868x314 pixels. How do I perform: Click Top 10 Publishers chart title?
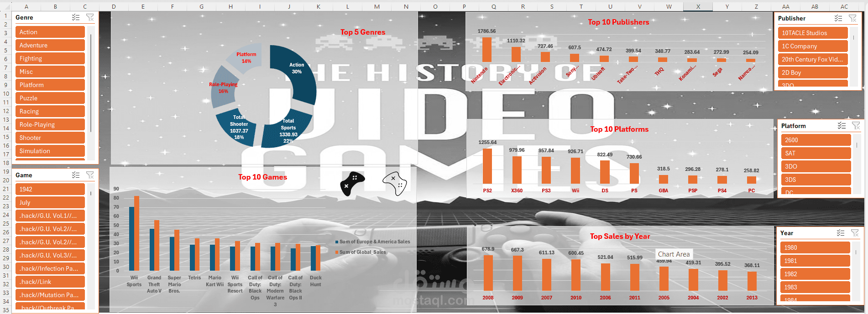coord(618,22)
